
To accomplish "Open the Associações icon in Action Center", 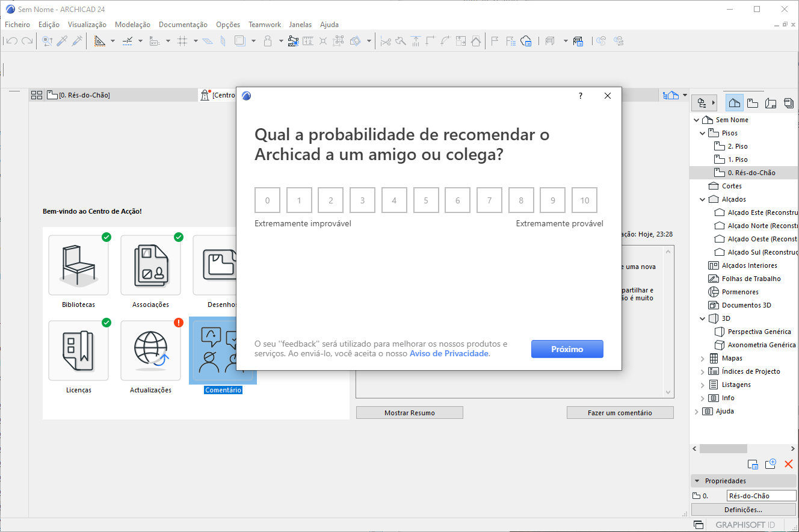I will pos(150,265).
